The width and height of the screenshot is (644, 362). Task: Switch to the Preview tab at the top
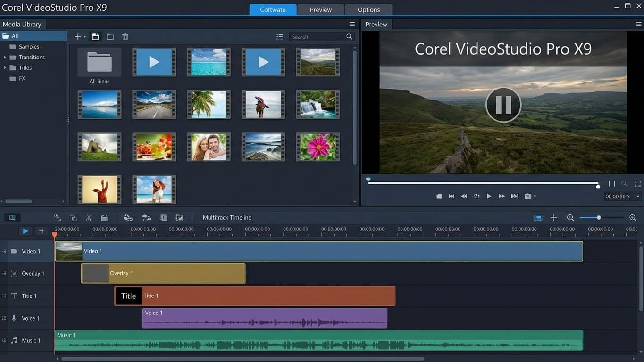[321, 9]
